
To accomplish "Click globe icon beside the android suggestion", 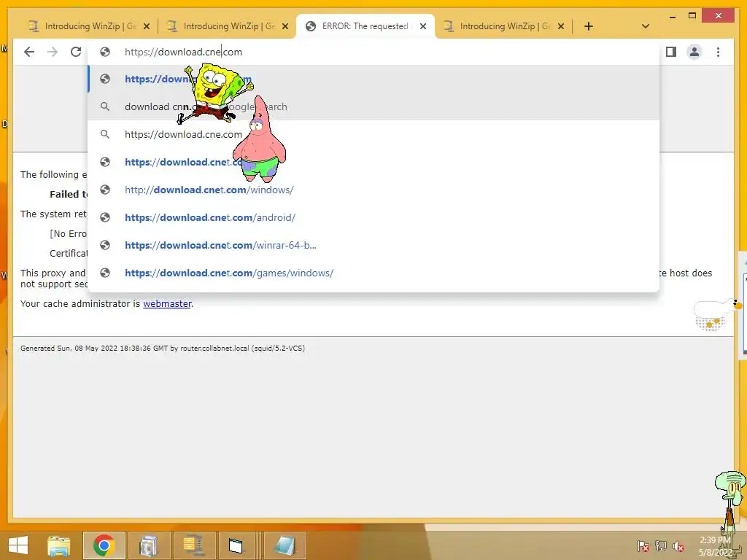I will (105, 217).
